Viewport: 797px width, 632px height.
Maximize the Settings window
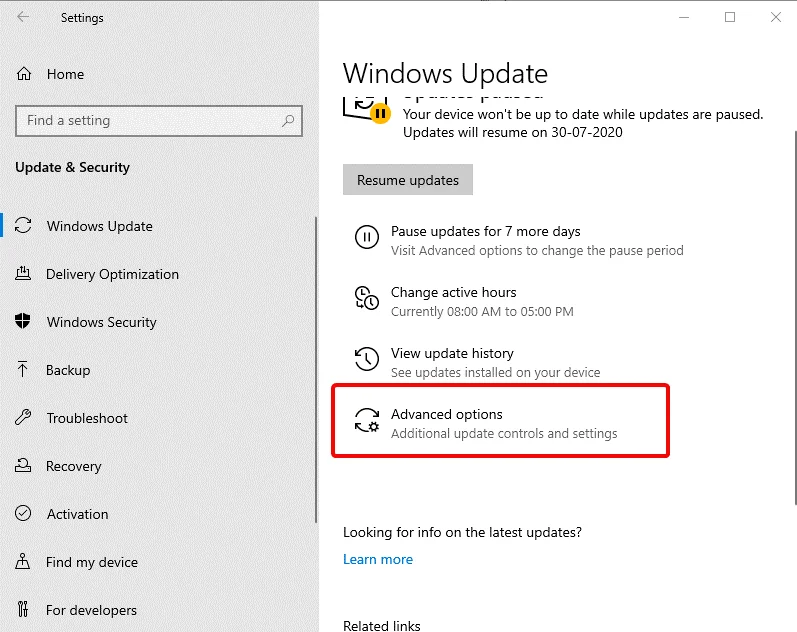[730, 17]
